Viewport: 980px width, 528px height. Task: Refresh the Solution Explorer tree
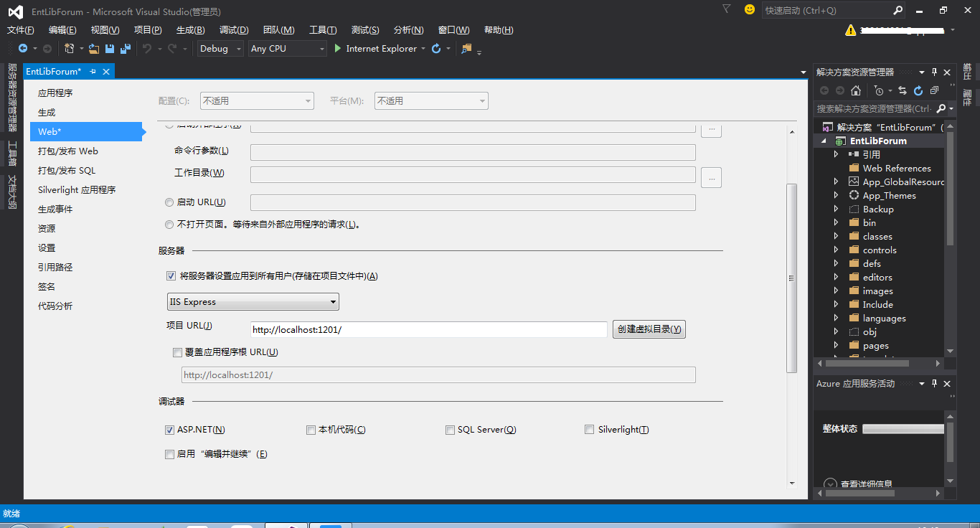918,90
